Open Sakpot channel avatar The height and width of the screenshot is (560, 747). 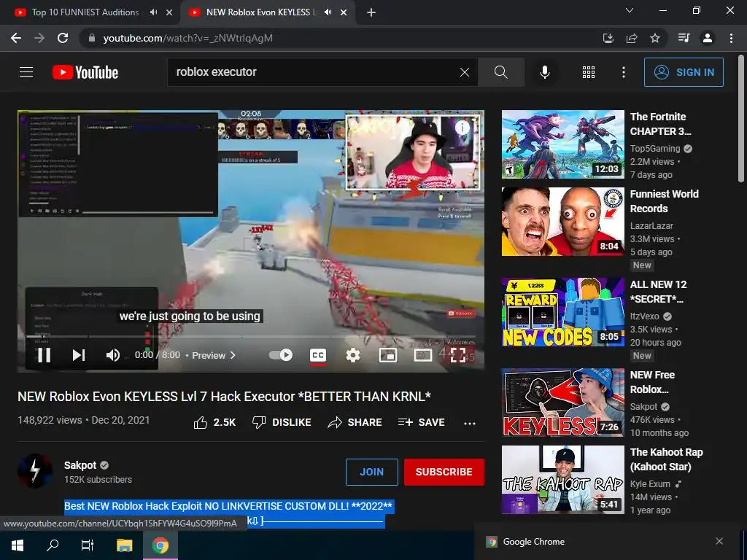(x=35, y=472)
